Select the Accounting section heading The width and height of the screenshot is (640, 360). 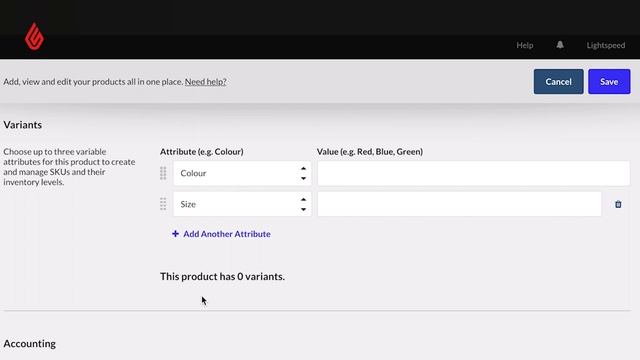[30, 343]
